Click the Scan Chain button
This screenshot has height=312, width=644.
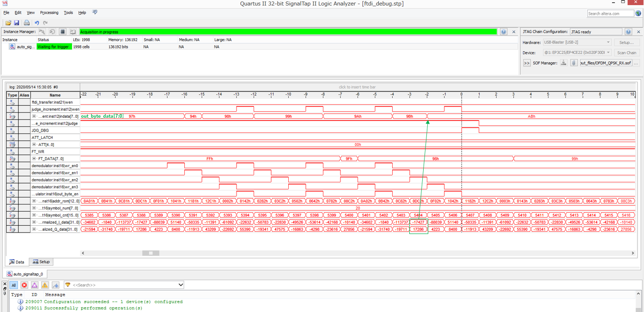pos(626,53)
